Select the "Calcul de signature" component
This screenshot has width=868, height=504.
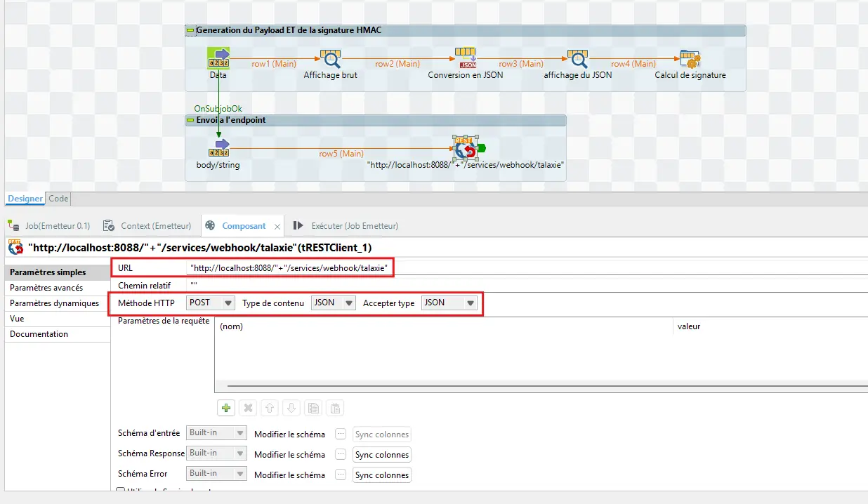coord(688,59)
